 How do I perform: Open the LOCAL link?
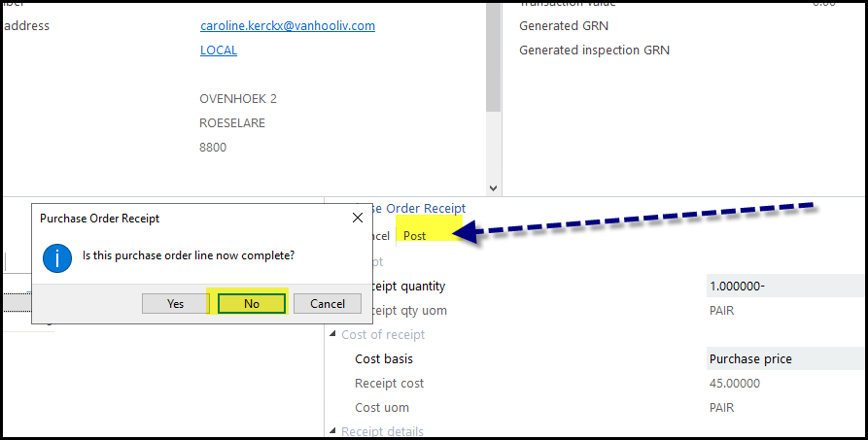pos(218,51)
